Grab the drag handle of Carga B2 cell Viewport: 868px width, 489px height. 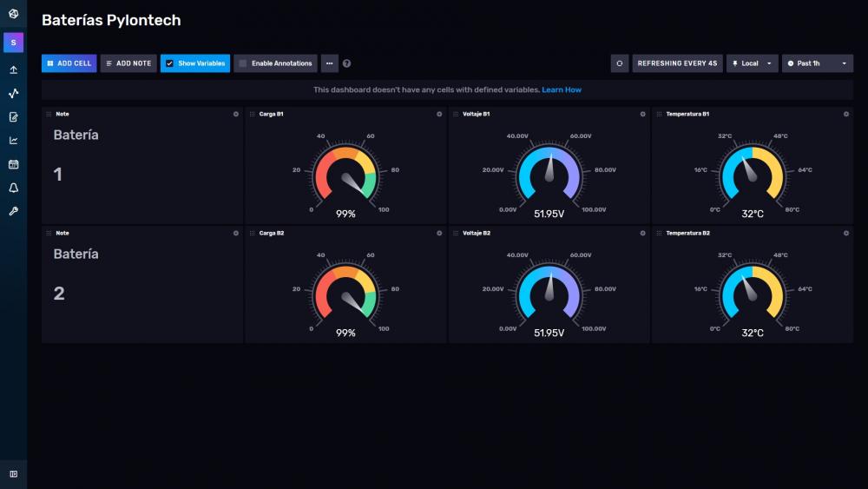[x=253, y=233]
